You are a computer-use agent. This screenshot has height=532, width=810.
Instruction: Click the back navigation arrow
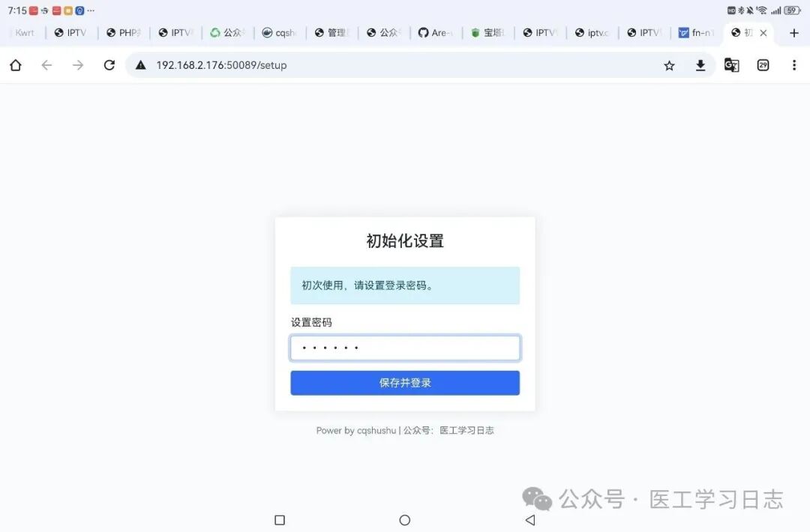(x=46, y=65)
